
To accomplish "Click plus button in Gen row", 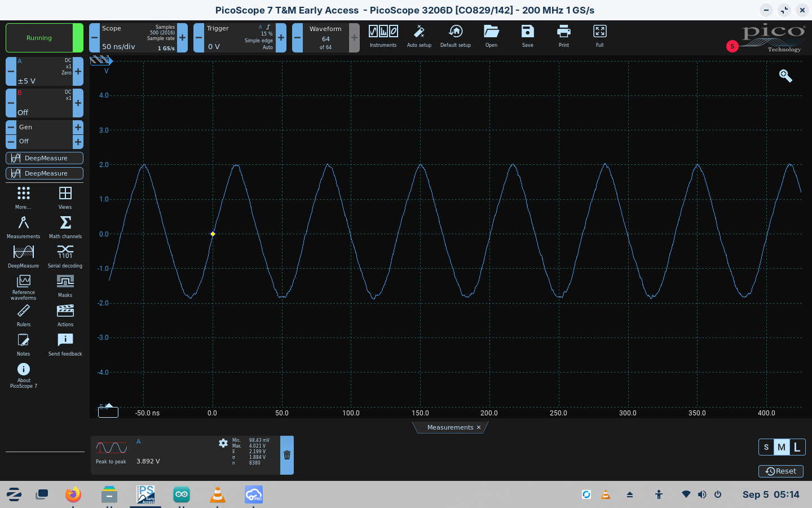I will click(78, 127).
